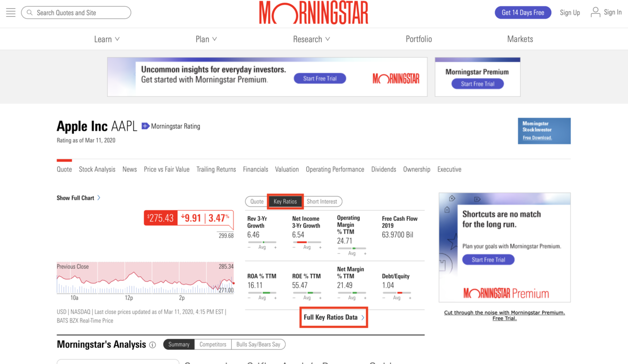Click the Apple Inc company heading
Screen dimensions: 628x364
[x=82, y=126]
